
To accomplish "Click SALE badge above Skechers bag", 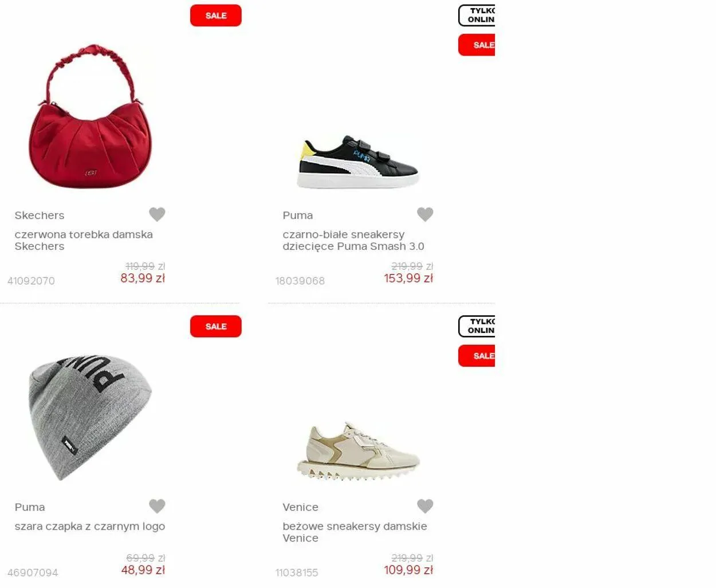I will (216, 15).
